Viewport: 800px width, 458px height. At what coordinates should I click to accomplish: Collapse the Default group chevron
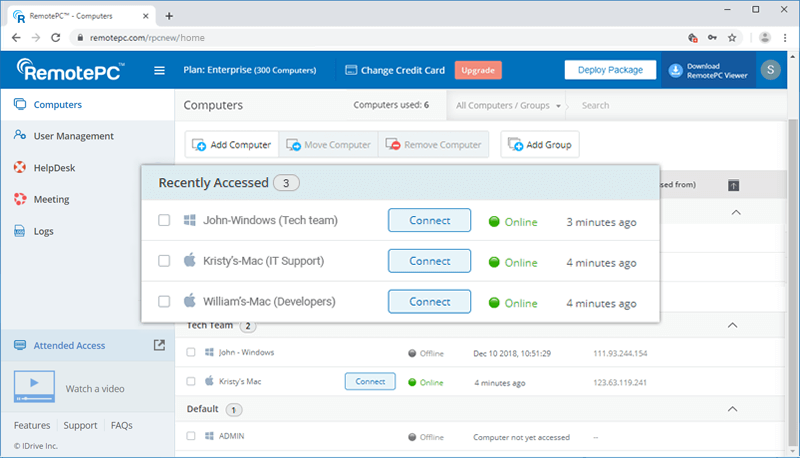click(732, 409)
